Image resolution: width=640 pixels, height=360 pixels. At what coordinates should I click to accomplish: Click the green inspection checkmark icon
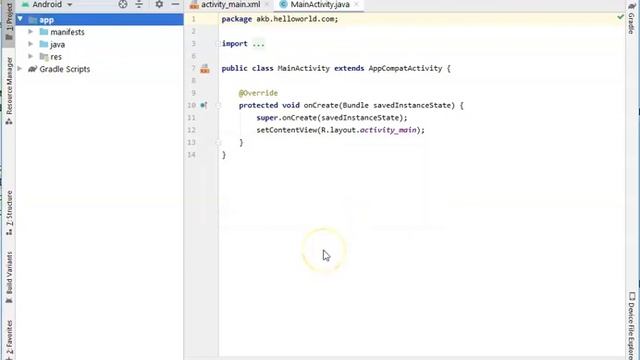coord(620,17)
